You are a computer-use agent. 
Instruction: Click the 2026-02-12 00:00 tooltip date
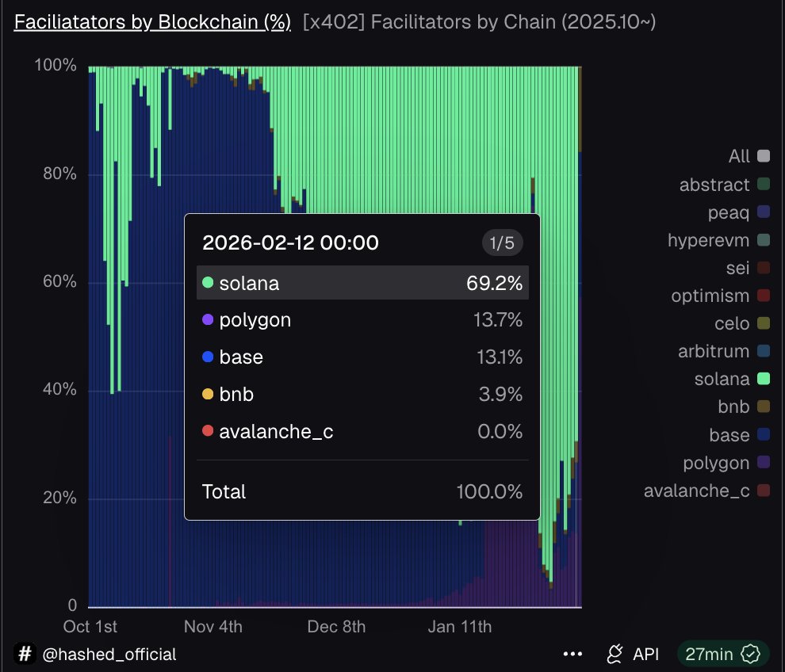tap(290, 242)
